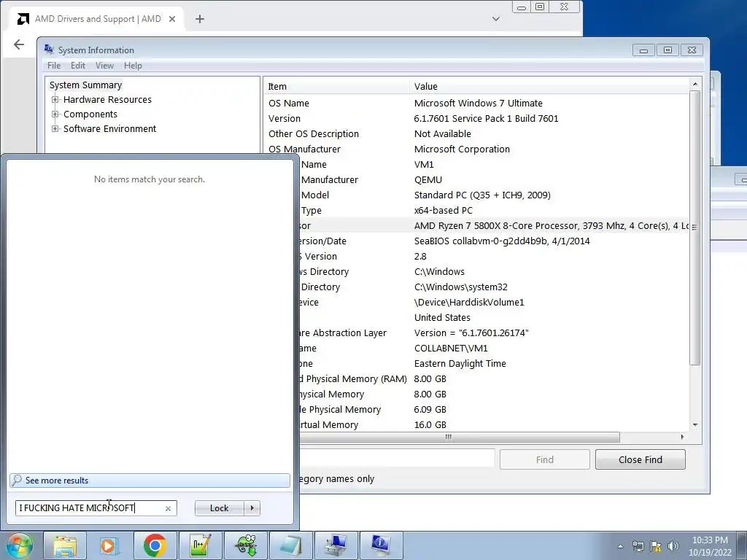
Task: Open the computer toolbox taskbar icon
Action: pos(336,545)
